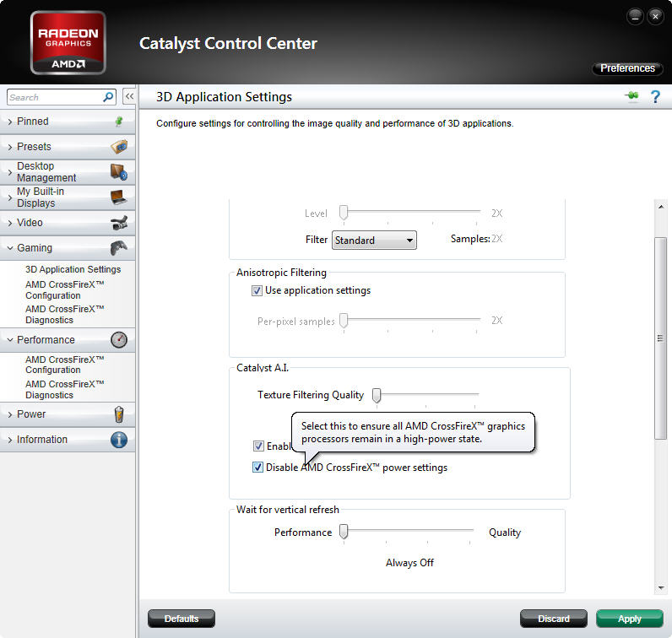Screen dimensions: 672x638
Task: Click the Gaming gamepad icon
Action: coord(119,247)
